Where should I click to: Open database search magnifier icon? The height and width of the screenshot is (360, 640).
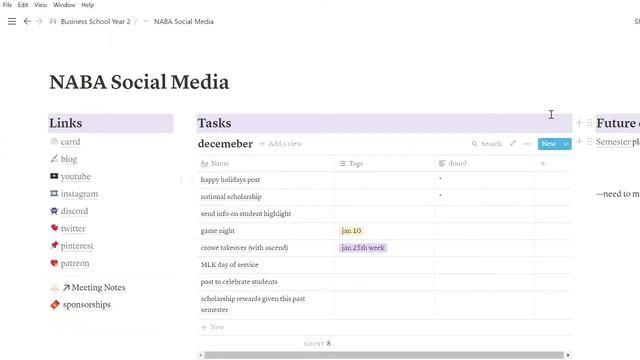point(474,144)
